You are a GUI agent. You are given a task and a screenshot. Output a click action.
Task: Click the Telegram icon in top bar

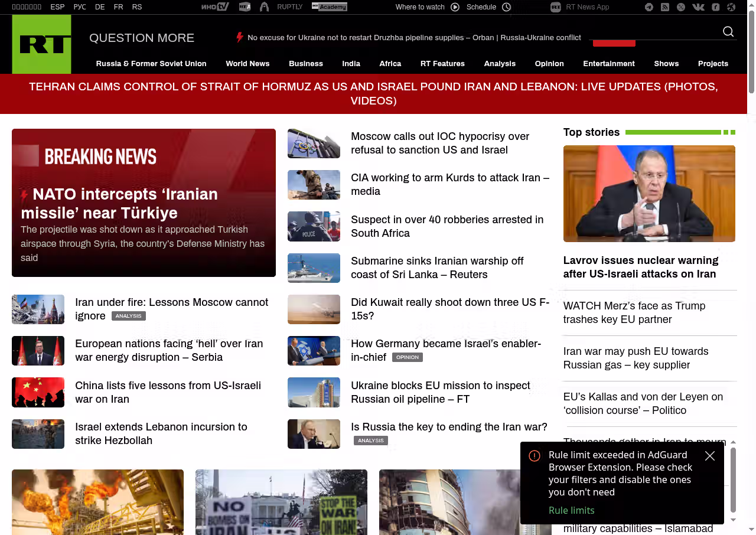[649, 7]
